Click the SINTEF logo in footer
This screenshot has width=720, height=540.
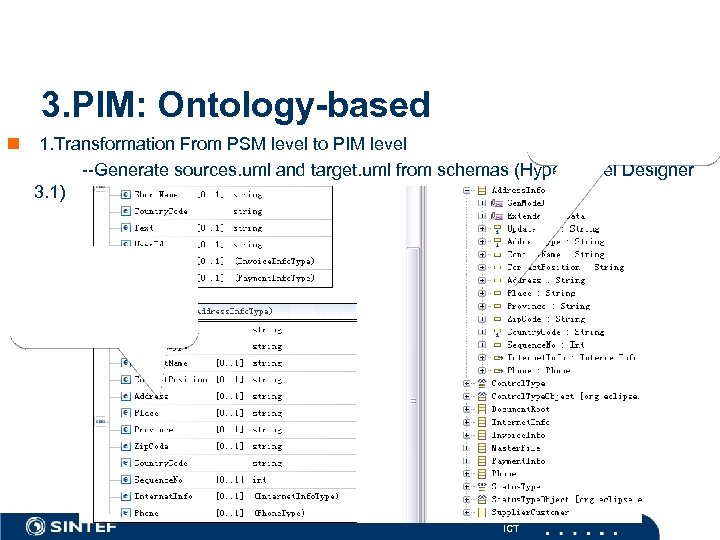point(71,526)
